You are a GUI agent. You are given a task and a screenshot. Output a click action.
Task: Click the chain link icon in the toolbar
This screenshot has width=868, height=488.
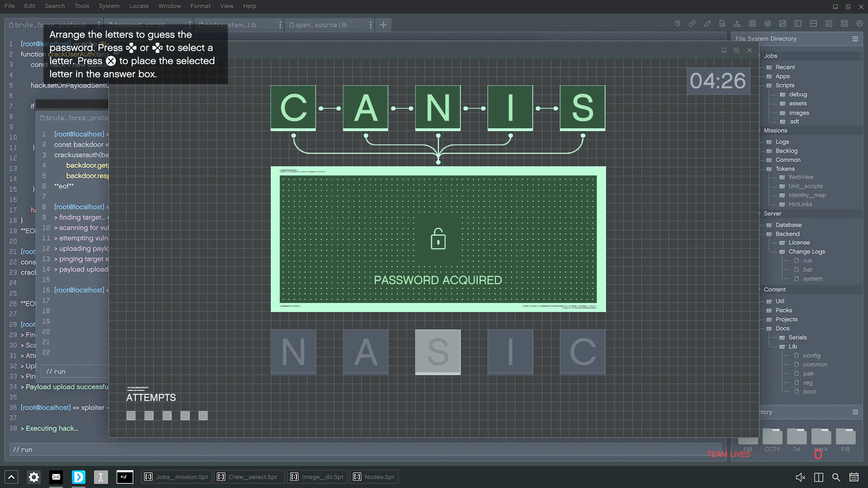point(692,23)
